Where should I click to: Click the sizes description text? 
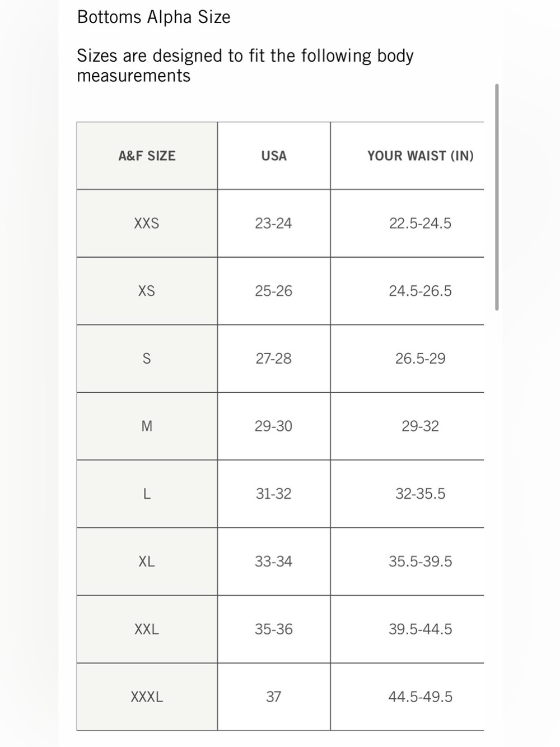pyautogui.click(x=245, y=66)
